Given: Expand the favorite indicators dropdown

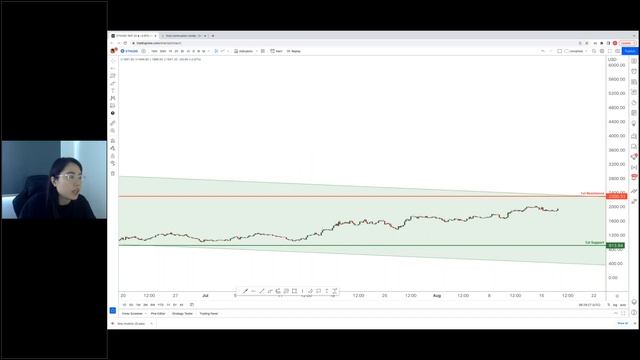Looking at the screenshot, I should click(257, 51).
